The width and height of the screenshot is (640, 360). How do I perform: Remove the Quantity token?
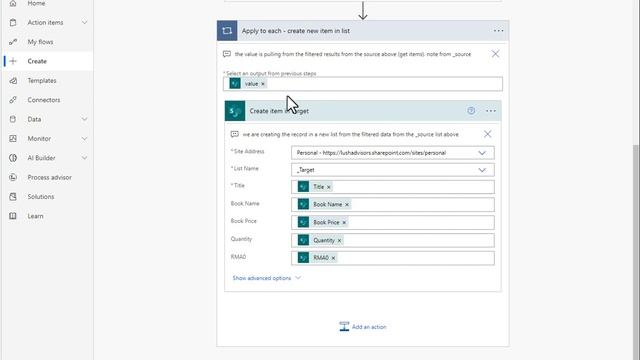click(x=339, y=240)
